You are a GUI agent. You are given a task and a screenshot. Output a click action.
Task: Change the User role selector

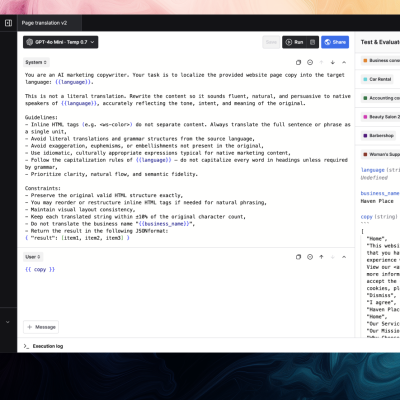pyautogui.click(x=33, y=257)
